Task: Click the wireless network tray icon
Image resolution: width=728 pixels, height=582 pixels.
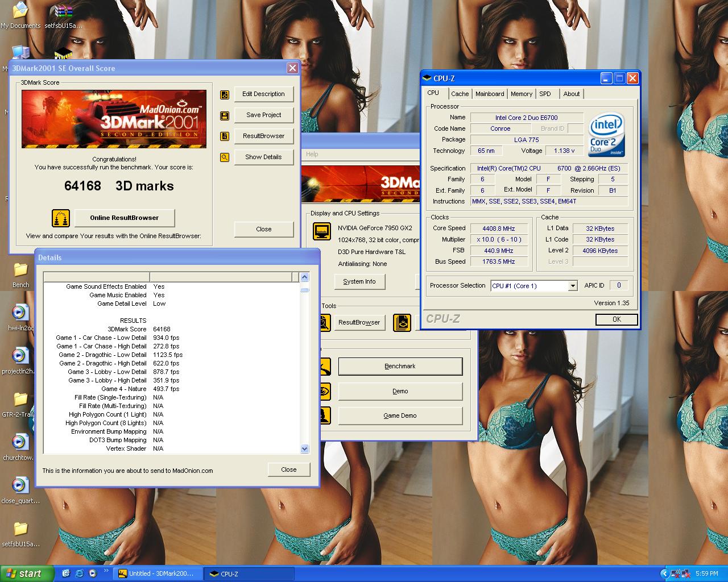Action: coord(675,573)
